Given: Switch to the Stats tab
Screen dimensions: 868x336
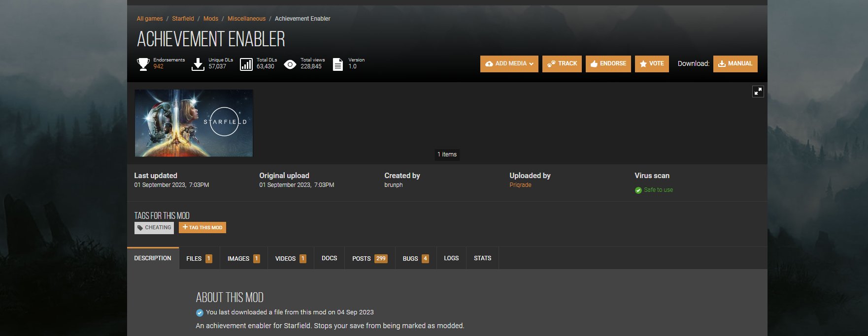Looking at the screenshot, I should 482,258.
